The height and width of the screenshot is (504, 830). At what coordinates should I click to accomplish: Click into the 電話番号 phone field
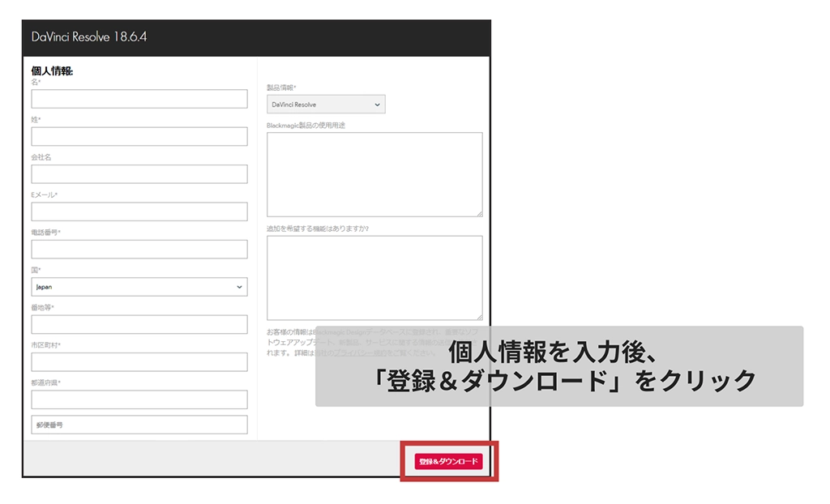pyautogui.click(x=139, y=250)
